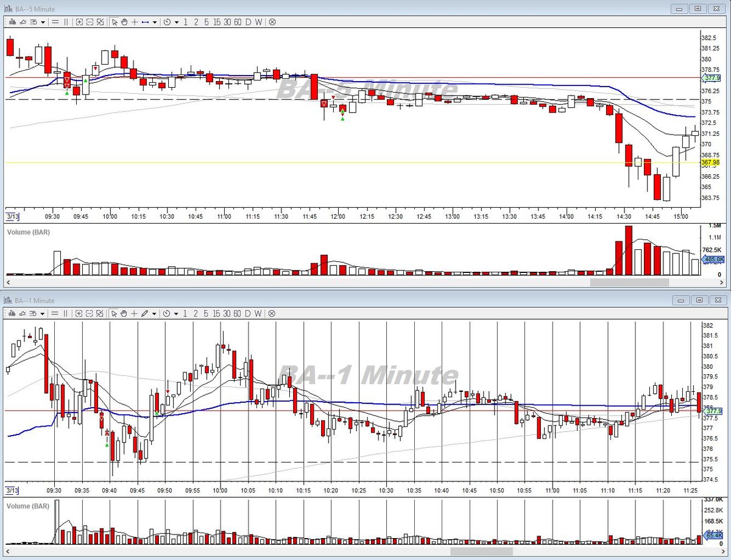Open chart type icon in BA 1 Minute toolbar
This screenshot has width=731, height=560.
pyautogui.click(x=12, y=314)
